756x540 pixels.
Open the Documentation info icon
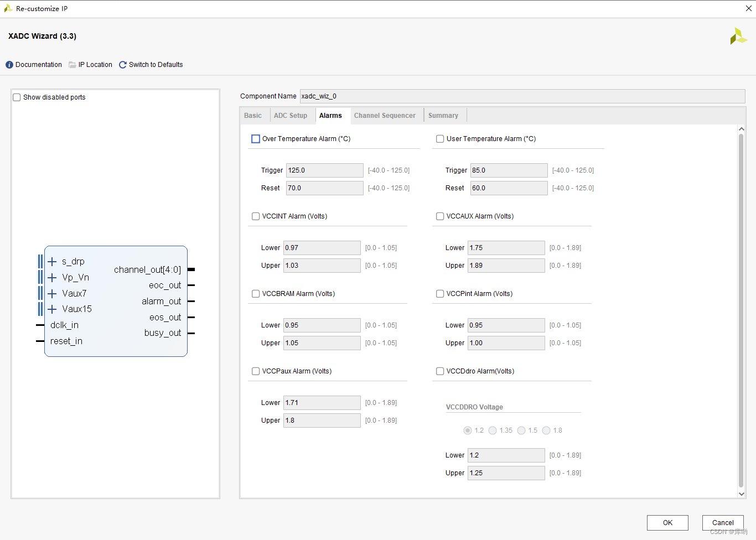pyautogui.click(x=9, y=65)
